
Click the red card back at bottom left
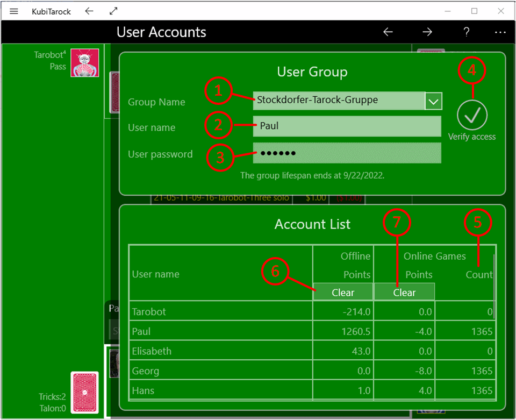[84, 393]
